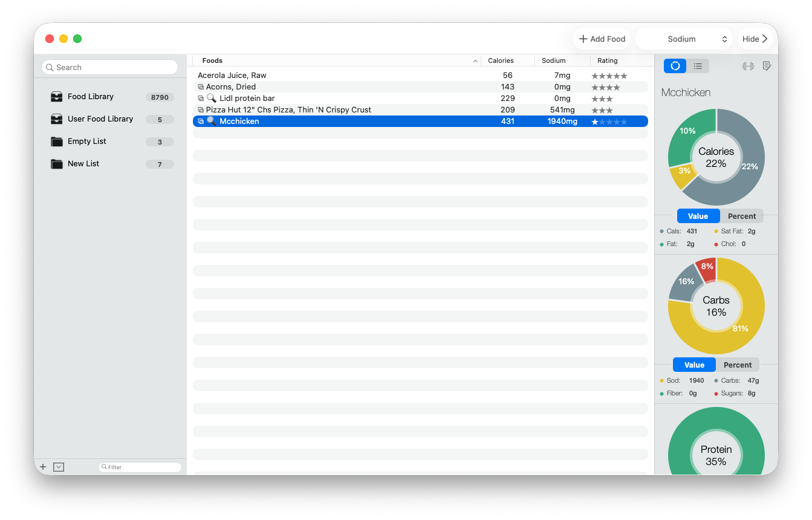Sort by the Foods column header
Screen dimensions: 812x520
337,60
